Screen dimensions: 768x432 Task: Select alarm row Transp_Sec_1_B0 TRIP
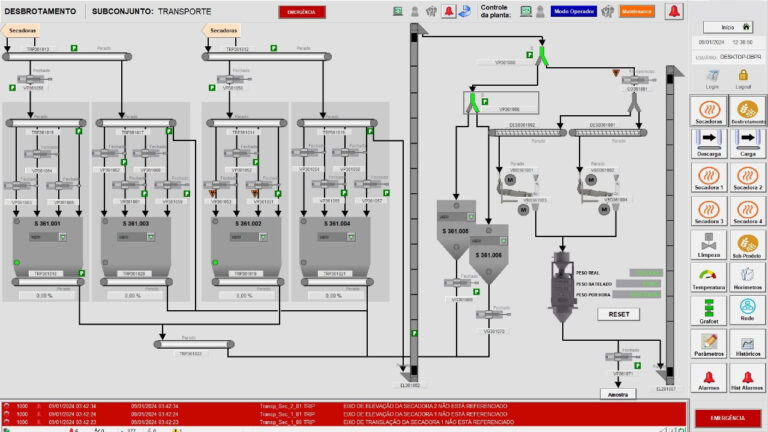pos(344,422)
